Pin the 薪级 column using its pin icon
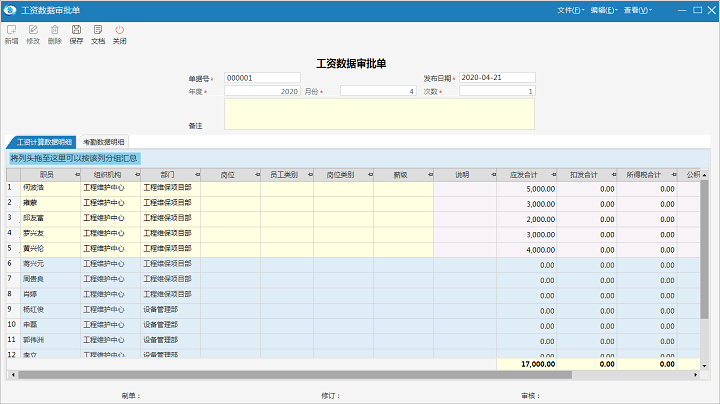Screen dimensions: 720x404 point(430,175)
